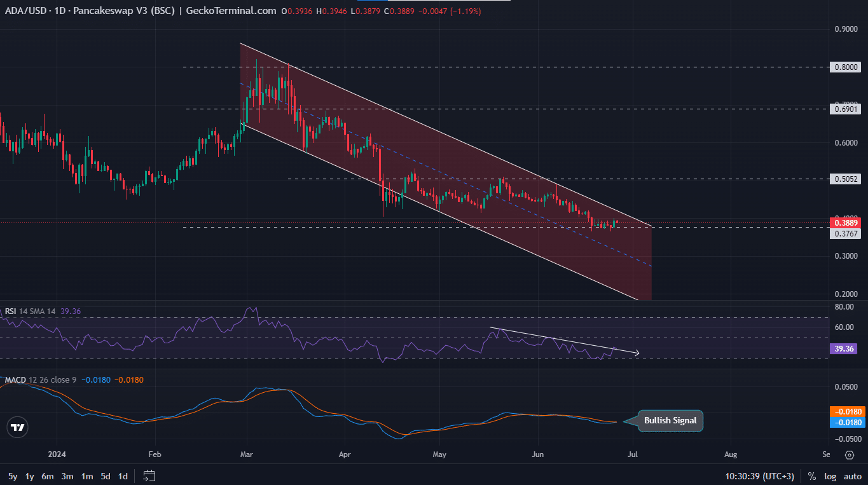Select the 0.5052 price level label
The width and height of the screenshot is (868, 485).
coord(846,179)
